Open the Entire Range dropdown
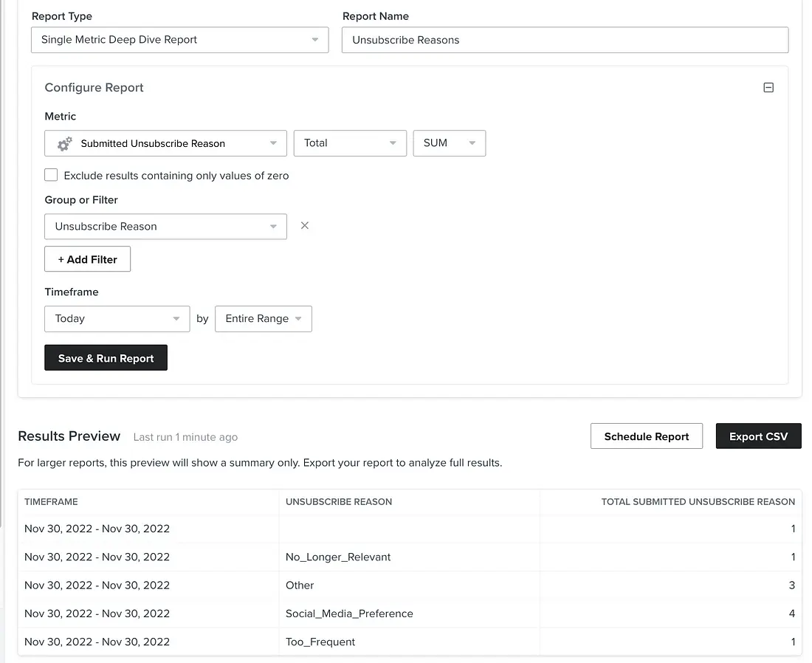812x663 pixels. [263, 319]
